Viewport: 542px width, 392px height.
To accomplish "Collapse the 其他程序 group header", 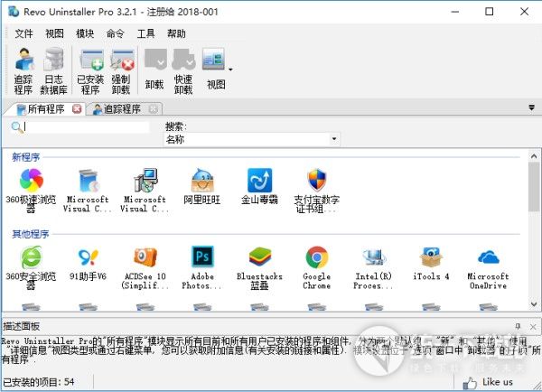I will tap(31, 234).
